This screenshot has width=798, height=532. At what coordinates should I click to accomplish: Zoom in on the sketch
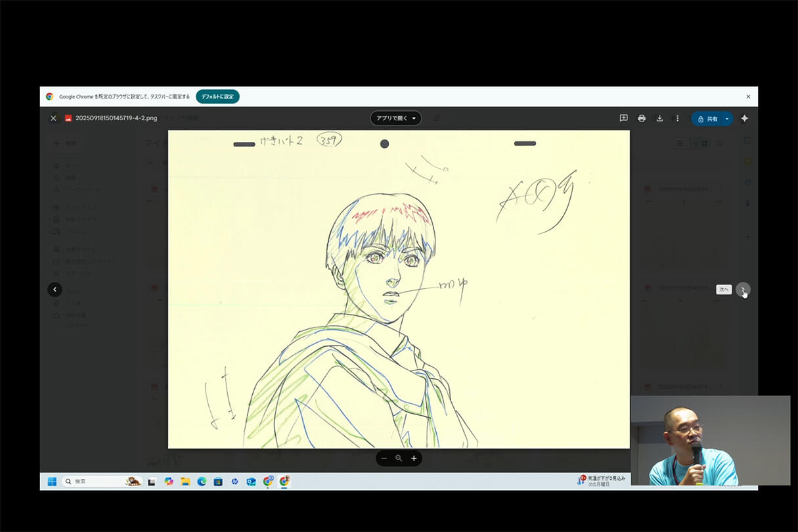click(414, 458)
